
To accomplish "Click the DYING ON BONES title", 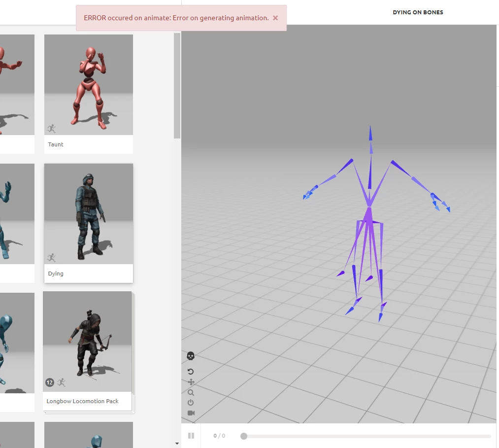I will point(418,12).
